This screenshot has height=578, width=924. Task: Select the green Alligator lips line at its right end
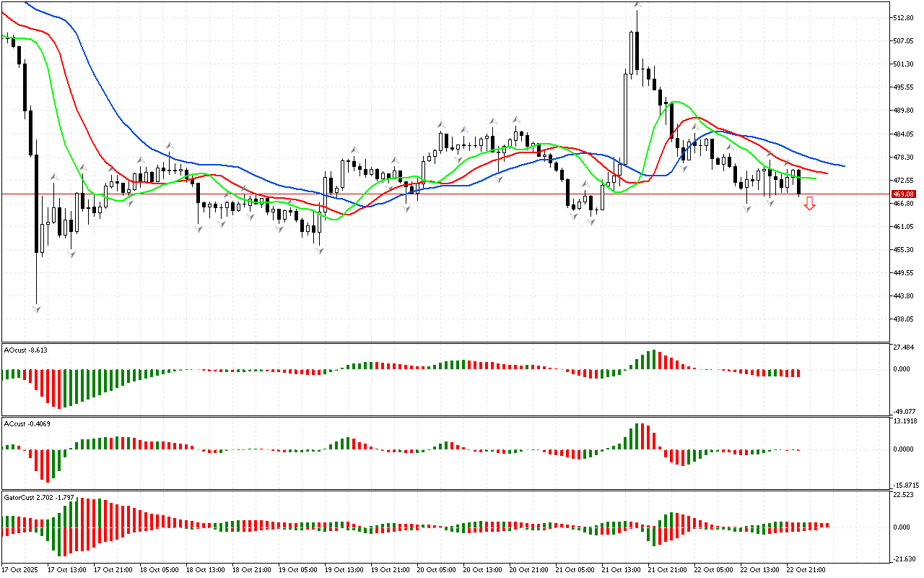click(x=815, y=178)
